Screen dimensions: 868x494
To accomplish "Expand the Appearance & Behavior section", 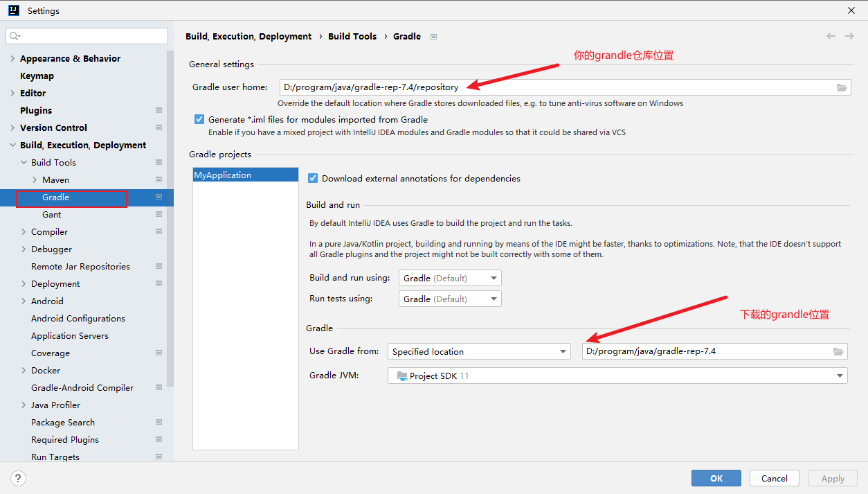I will [x=12, y=58].
